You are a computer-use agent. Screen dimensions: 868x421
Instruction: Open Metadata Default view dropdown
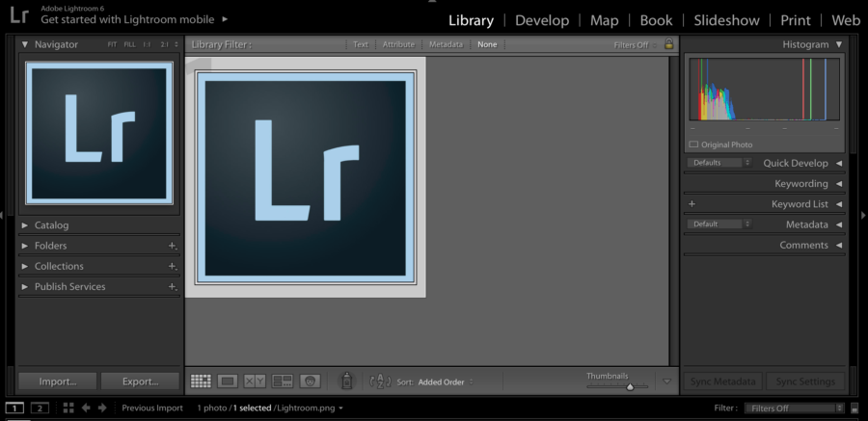(719, 224)
